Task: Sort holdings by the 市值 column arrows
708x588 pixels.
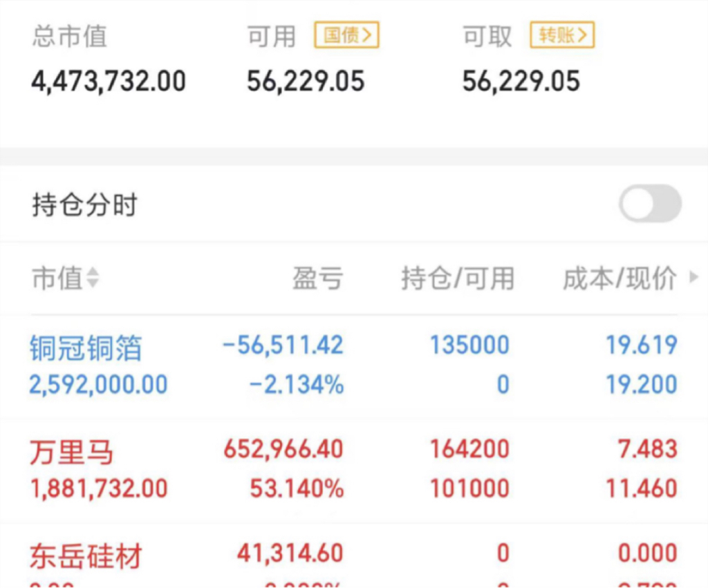Action: tap(93, 277)
